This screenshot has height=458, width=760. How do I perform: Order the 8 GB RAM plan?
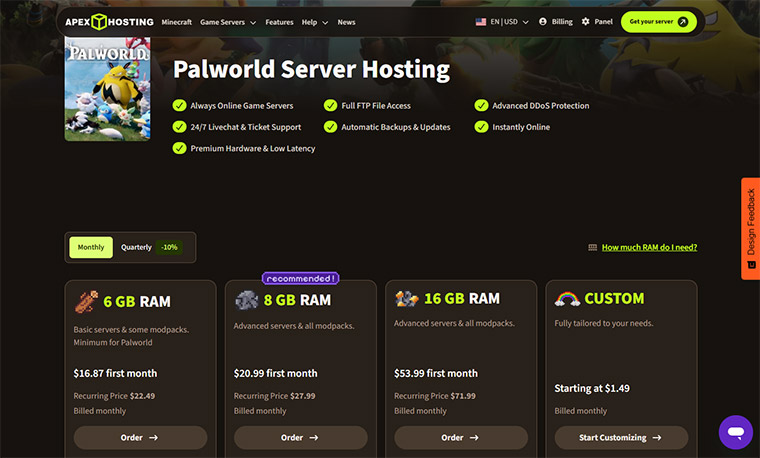click(301, 438)
